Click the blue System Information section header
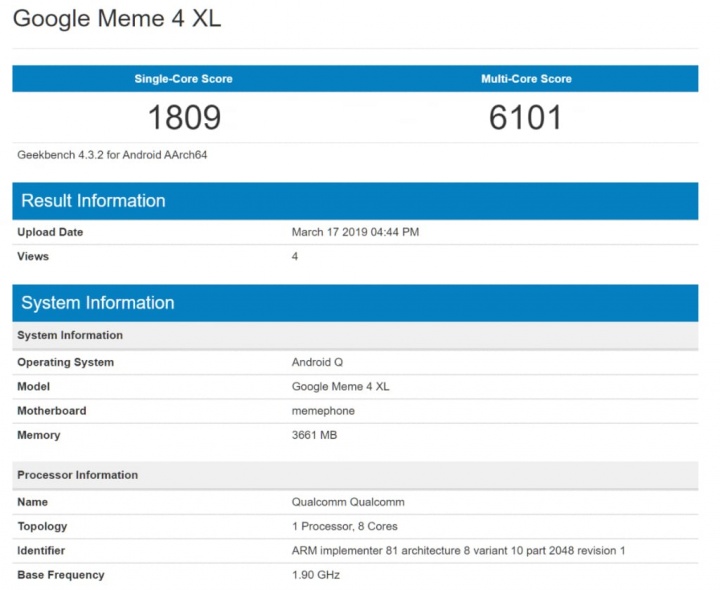The image size is (720, 590). pos(355,303)
